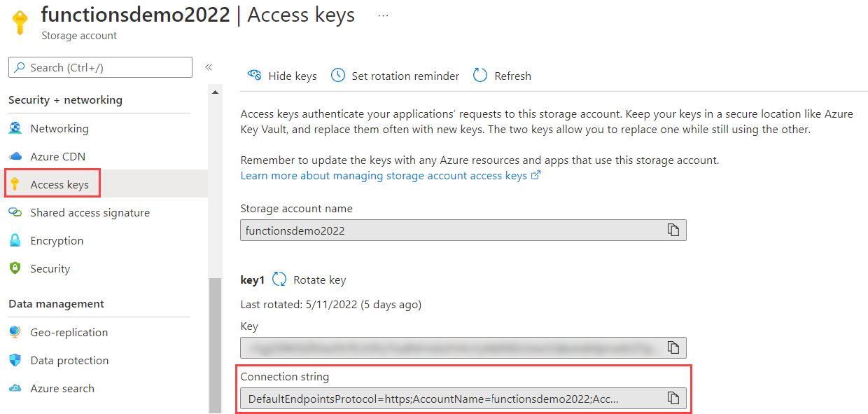Click inside the Search (Ctrl+/) field
Screen dimensions: 868x414
pyautogui.click(x=100, y=67)
